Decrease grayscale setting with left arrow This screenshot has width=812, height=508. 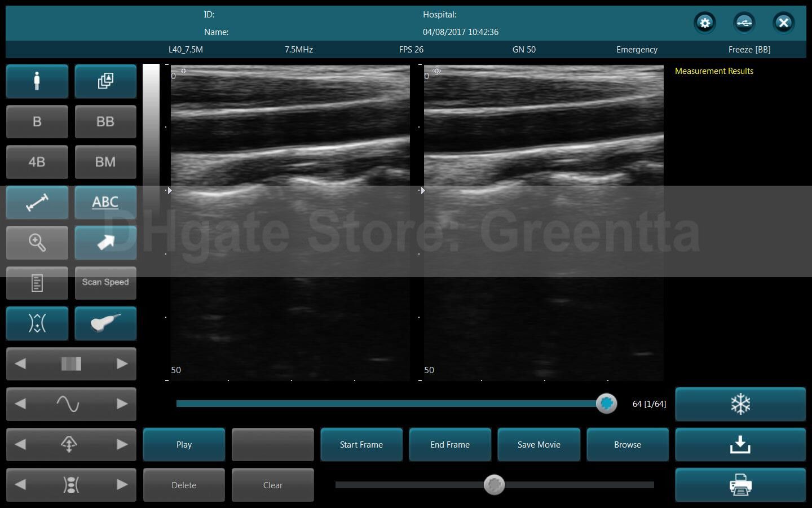[20, 364]
